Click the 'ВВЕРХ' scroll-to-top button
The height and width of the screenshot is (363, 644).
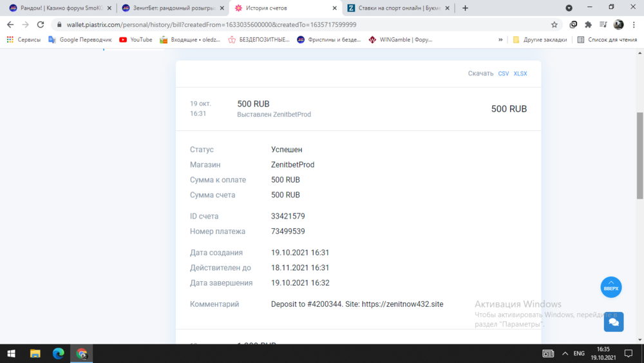tap(611, 287)
